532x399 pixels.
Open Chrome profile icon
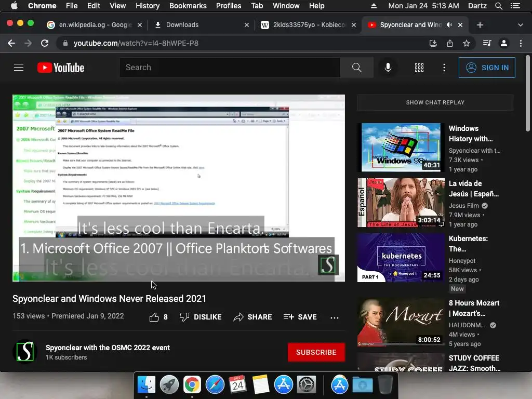click(504, 43)
